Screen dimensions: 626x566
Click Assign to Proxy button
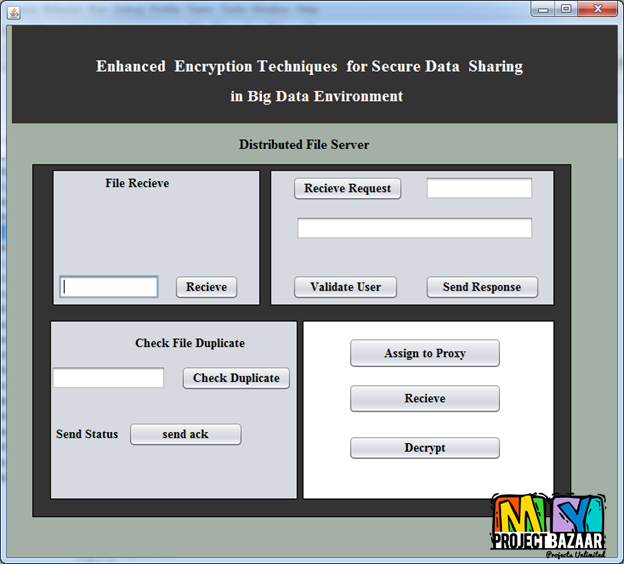424,353
